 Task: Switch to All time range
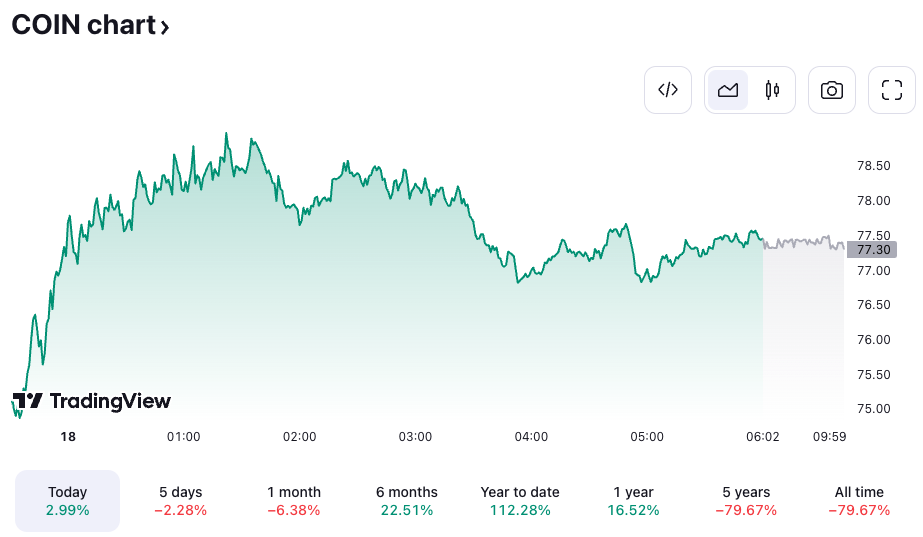[x=859, y=500]
